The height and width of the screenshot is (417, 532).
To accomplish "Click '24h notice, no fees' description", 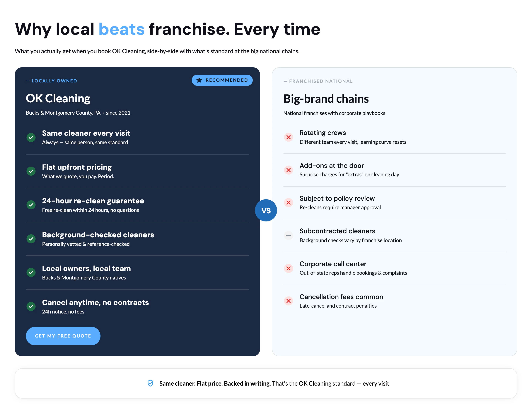I will pos(63,312).
